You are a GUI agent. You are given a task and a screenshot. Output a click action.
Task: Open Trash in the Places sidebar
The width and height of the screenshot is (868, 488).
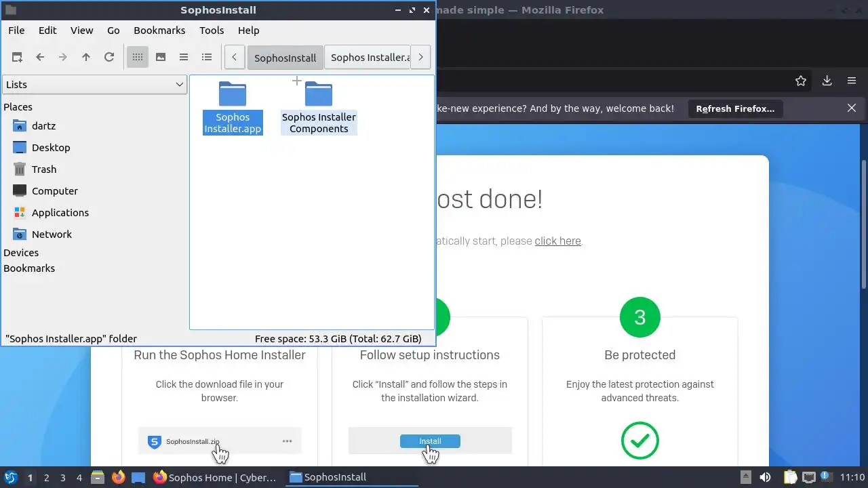coord(44,169)
